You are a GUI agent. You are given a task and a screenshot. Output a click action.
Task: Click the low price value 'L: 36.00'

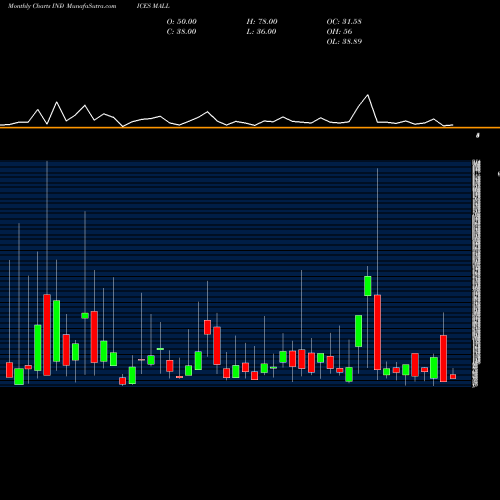coord(261,32)
